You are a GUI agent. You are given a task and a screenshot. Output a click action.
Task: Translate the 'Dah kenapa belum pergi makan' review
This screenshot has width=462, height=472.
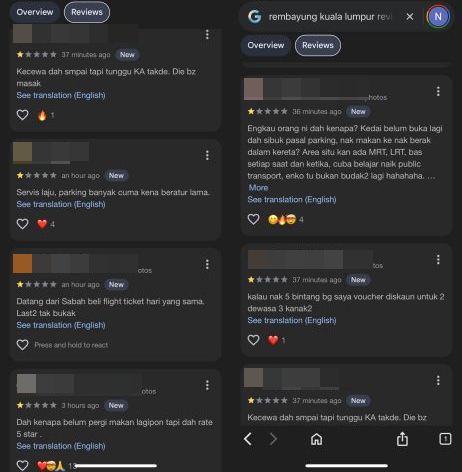click(61, 446)
